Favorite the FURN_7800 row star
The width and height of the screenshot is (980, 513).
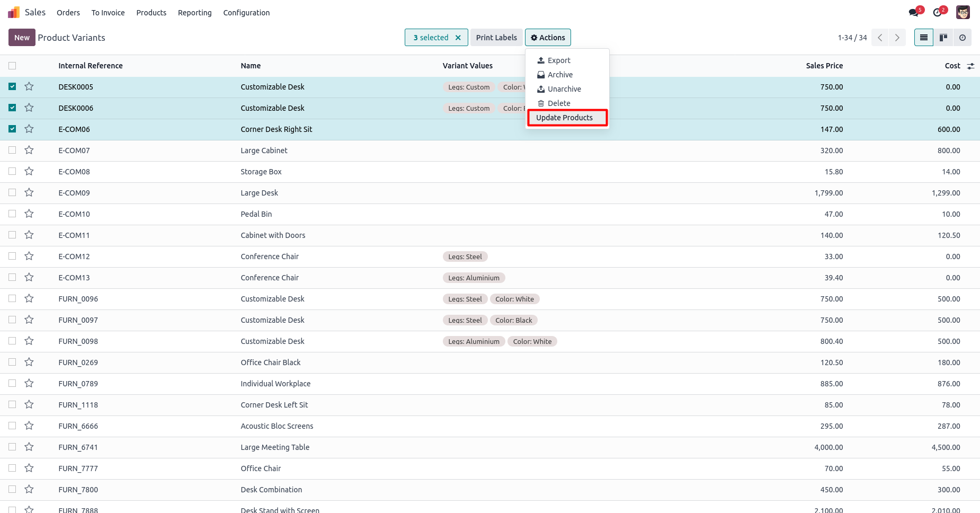[29, 489]
